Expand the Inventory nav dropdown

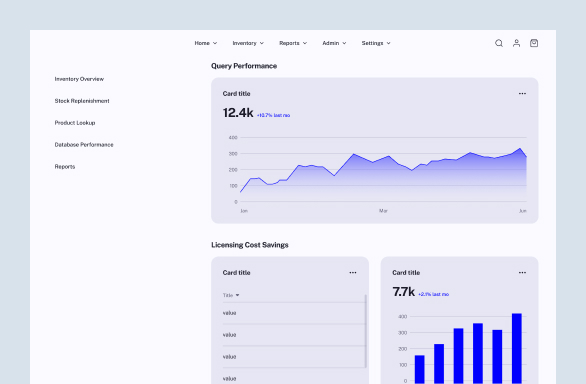[248, 43]
